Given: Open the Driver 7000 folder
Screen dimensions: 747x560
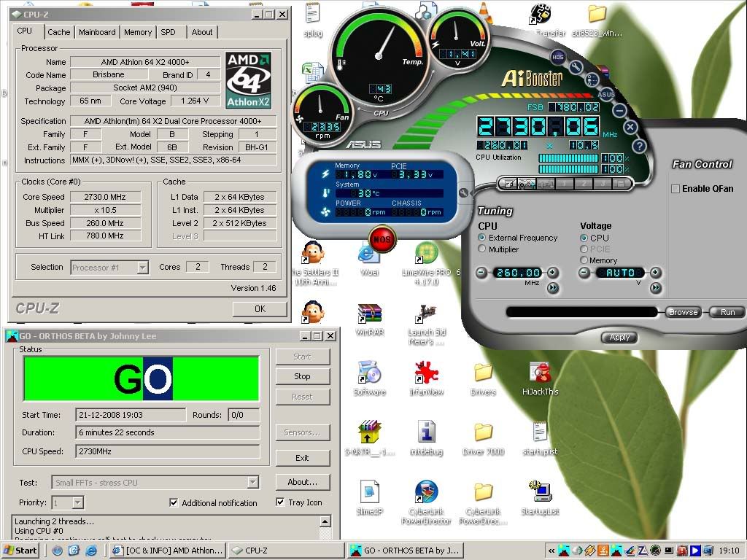Looking at the screenshot, I should tap(483, 438).
